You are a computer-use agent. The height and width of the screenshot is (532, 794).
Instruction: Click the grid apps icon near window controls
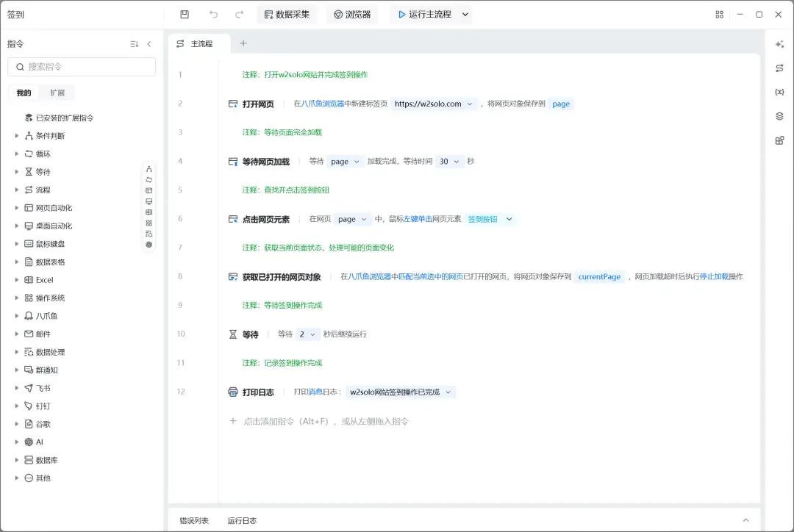pos(719,14)
